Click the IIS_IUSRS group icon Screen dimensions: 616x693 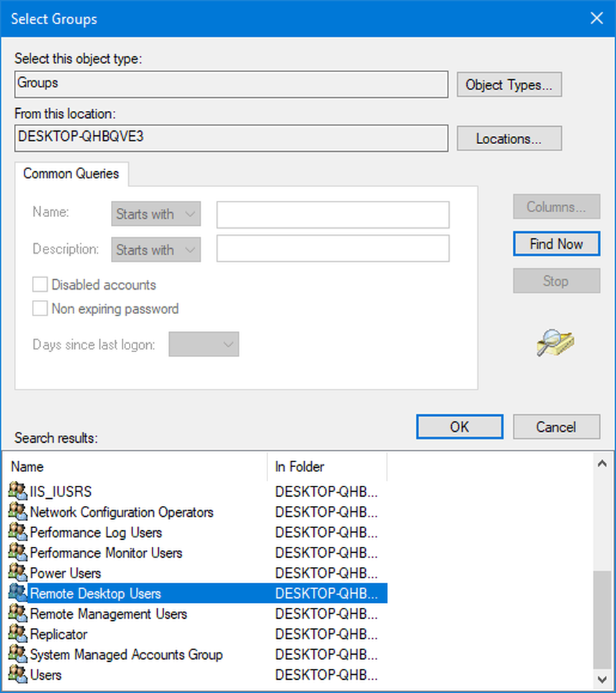click(x=17, y=492)
